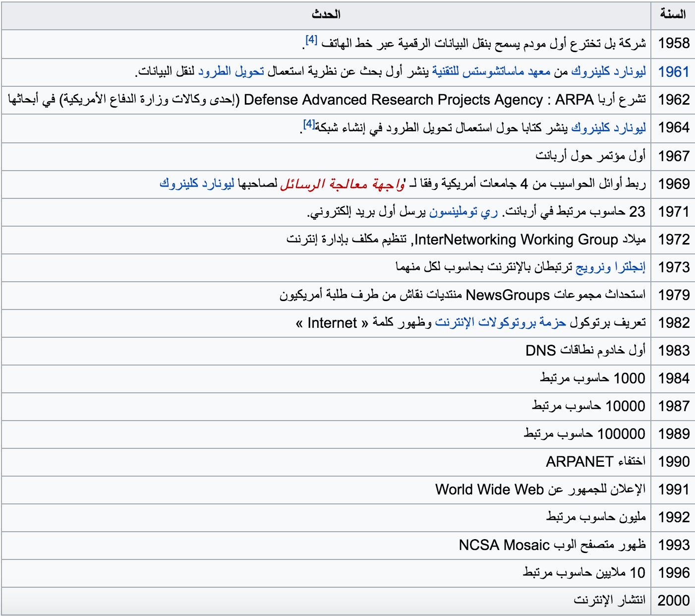The height and width of the screenshot is (616, 695).
Task: Select the event text '100000 حاسوب مرتبط'
Action: click(x=585, y=434)
